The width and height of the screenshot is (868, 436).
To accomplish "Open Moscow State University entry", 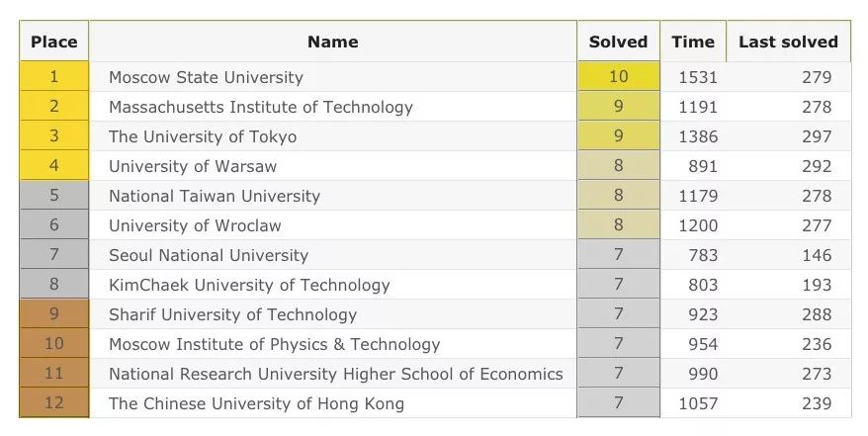I will (x=206, y=77).
